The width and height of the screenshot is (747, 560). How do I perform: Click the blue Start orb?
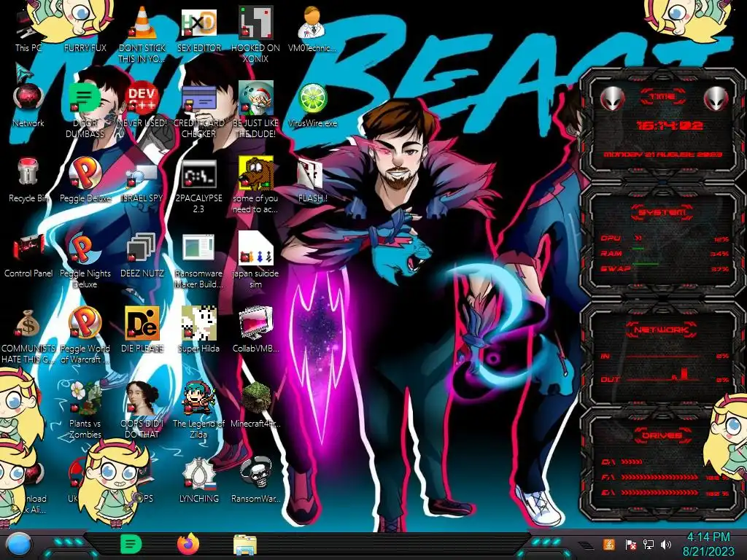tap(18, 545)
